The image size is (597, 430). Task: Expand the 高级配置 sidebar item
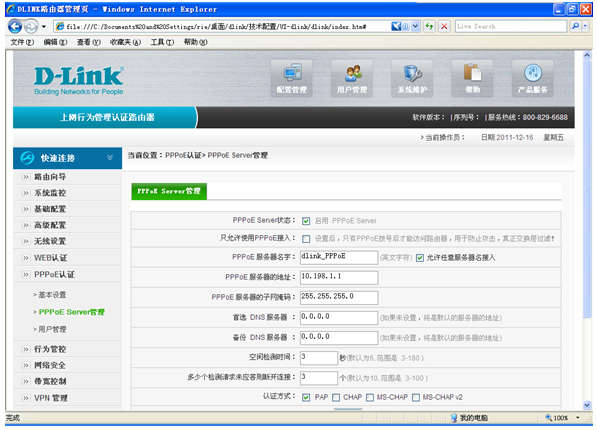click(67, 225)
